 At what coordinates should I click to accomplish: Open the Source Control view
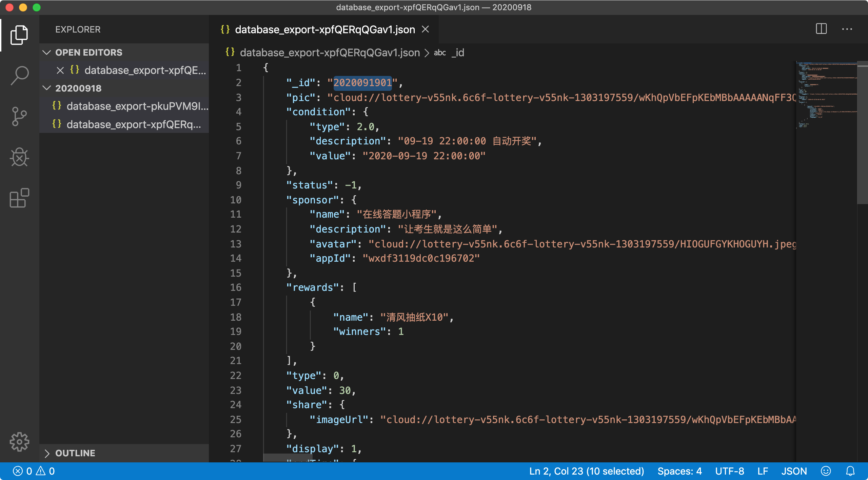[19, 116]
